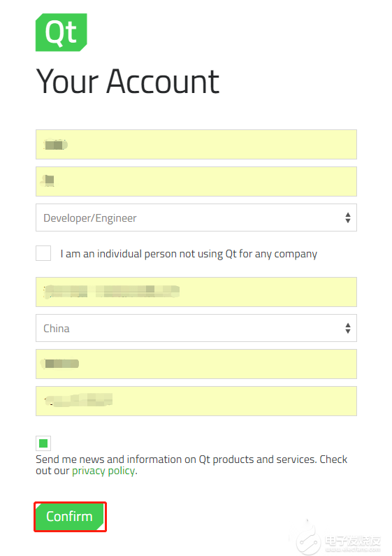The height and width of the screenshot is (556, 392).
Task: Click the green Qt logo
Action: (61, 32)
